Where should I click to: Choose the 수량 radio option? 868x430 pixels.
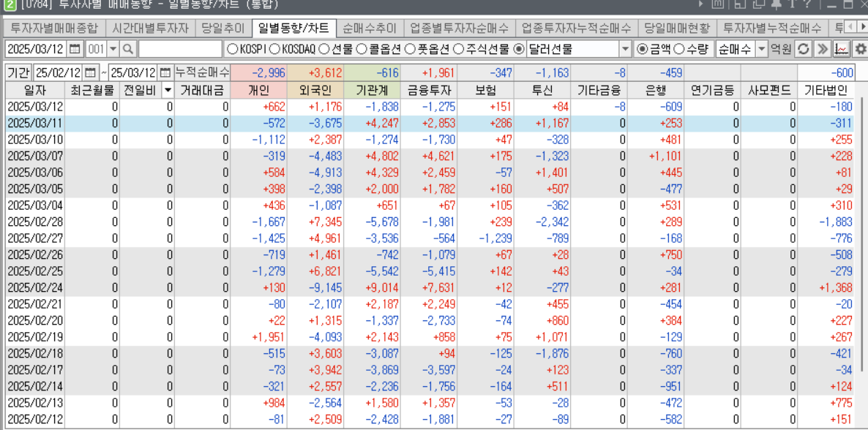pos(678,50)
